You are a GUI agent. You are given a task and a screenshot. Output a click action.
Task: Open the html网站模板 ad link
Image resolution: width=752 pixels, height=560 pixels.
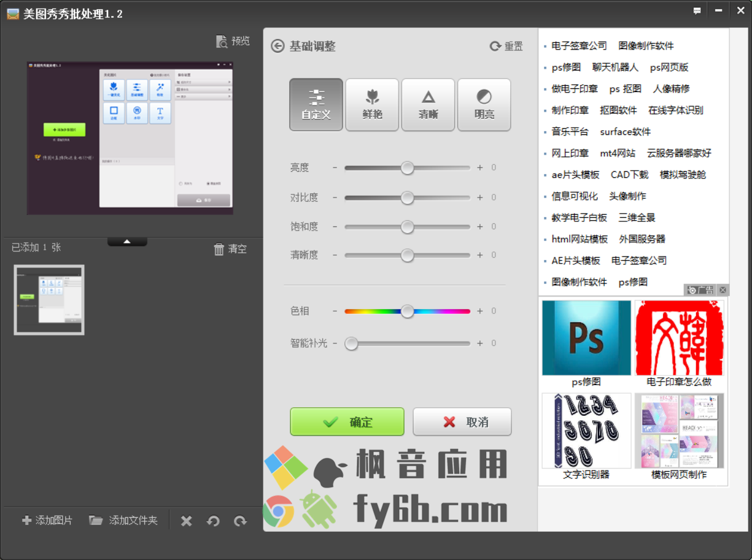[580, 239]
